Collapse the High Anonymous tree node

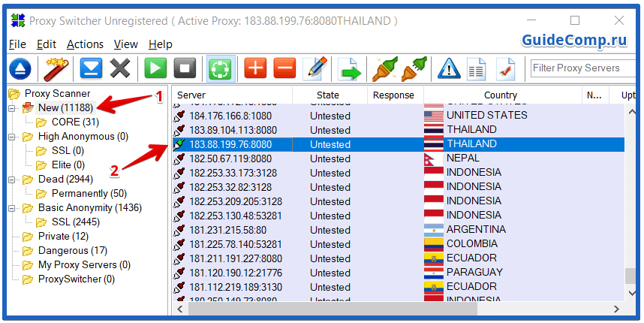12,137
